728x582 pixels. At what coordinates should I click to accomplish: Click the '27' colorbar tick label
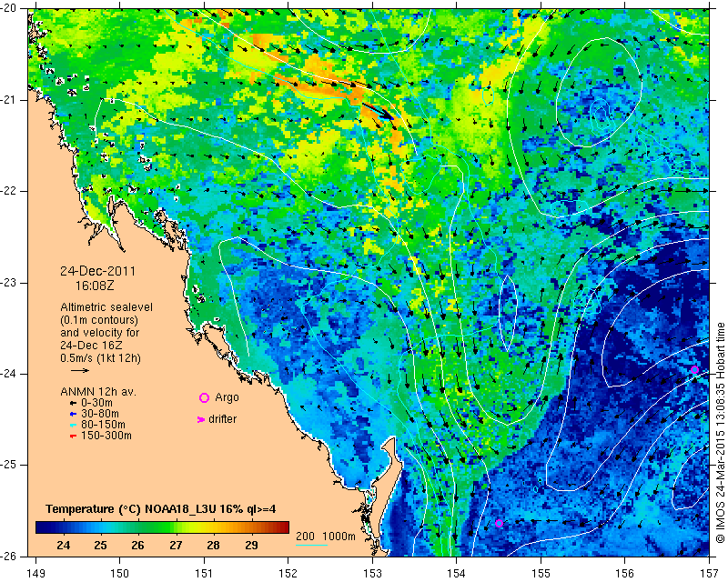pyautogui.click(x=176, y=545)
